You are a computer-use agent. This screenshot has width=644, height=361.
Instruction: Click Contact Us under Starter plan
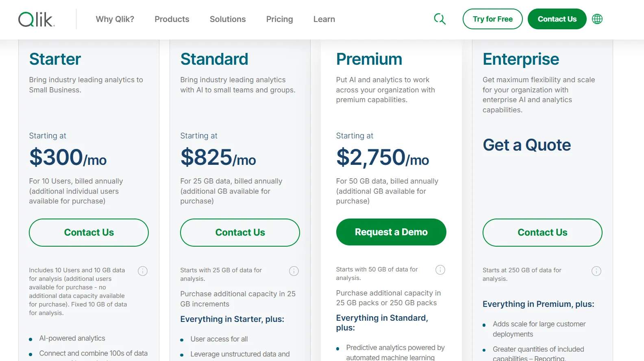click(89, 232)
